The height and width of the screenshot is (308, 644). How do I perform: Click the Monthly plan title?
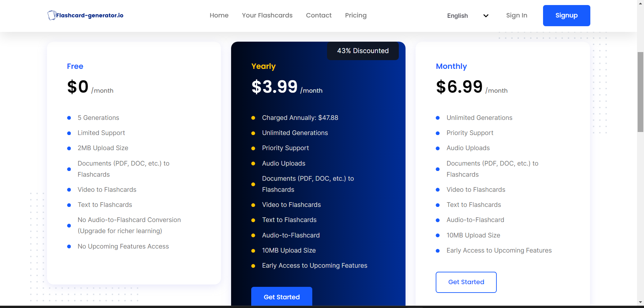click(x=451, y=67)
